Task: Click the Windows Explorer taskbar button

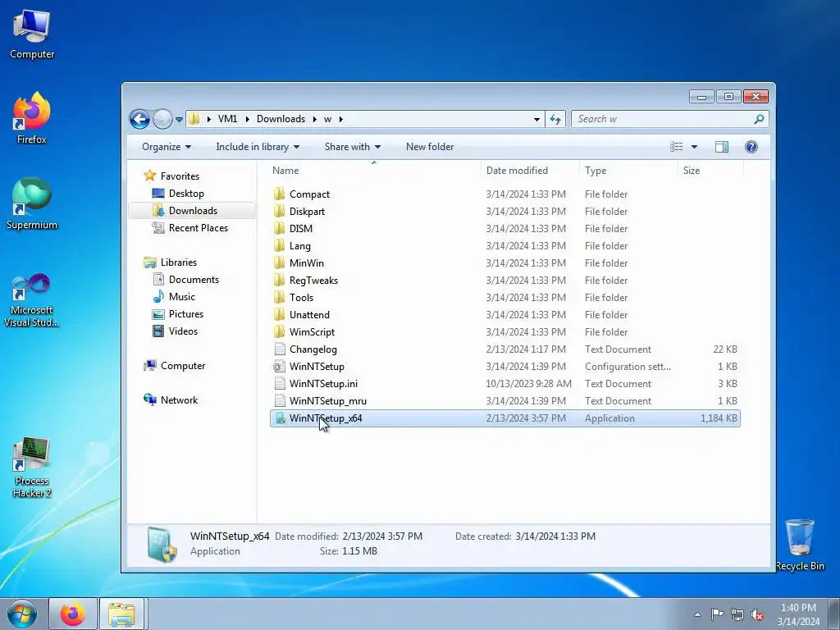Action: (121, 614)
